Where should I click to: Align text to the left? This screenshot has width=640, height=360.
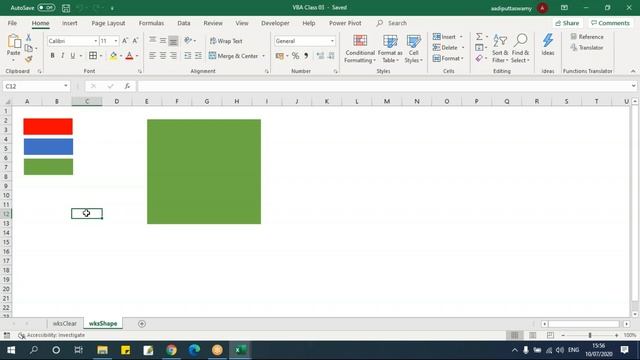tap(152, 56)
